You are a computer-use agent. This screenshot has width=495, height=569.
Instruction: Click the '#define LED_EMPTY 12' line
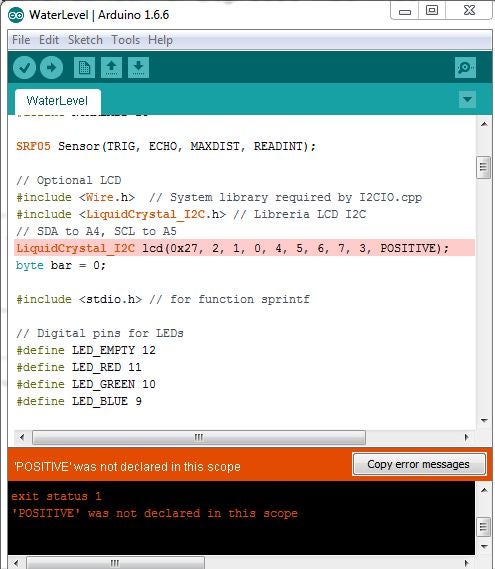pyautogui.click(x=86, y=350)
